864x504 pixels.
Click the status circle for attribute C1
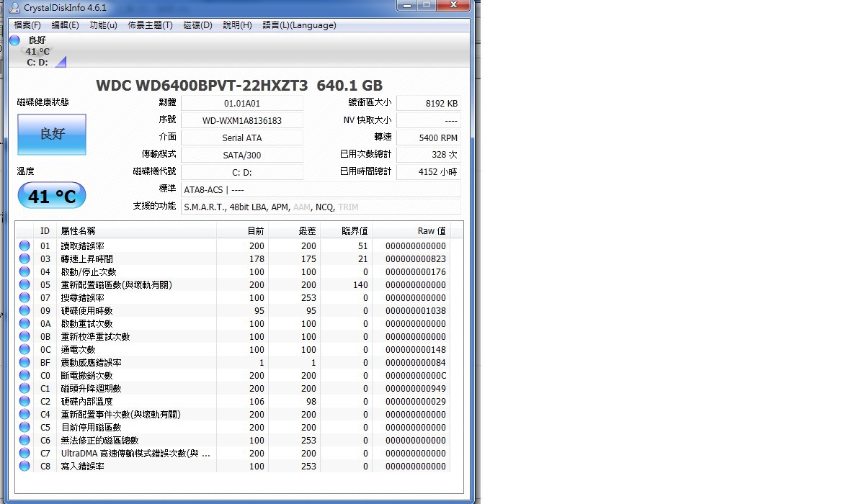25,388
